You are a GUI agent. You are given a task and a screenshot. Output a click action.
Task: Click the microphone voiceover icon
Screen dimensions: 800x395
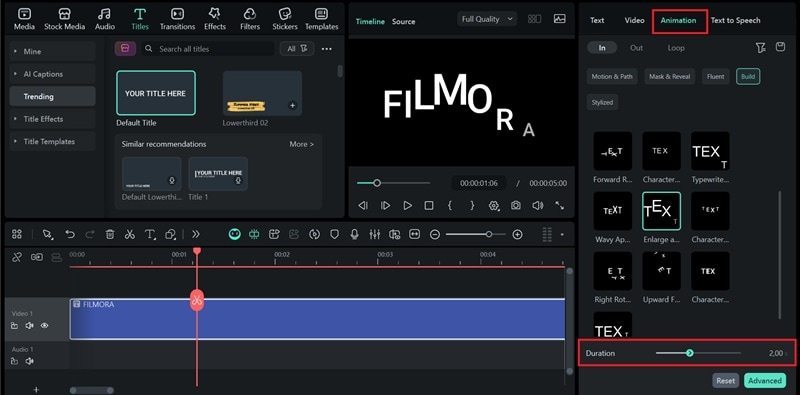pyautogui.click(x=354, y=234)
